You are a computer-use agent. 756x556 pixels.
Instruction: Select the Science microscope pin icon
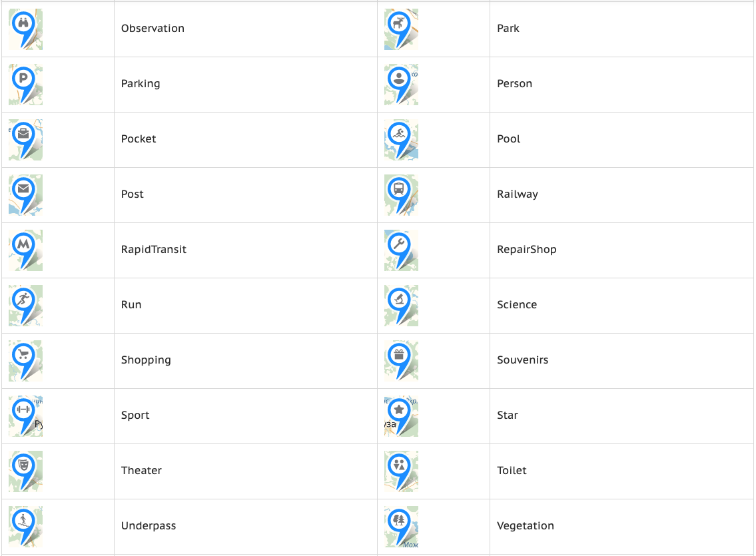click(x=401, y=306)
